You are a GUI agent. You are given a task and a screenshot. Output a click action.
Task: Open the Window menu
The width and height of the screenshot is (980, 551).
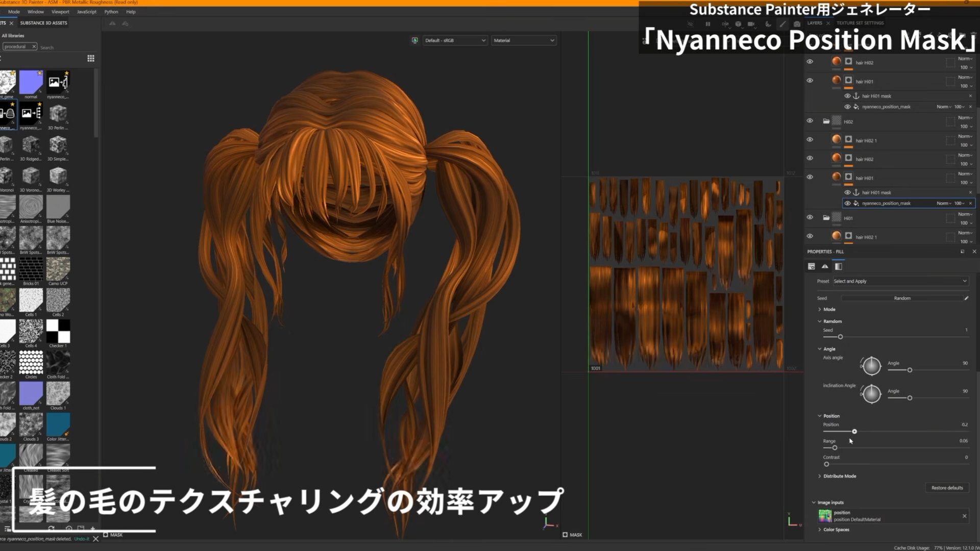coord(36,12)
